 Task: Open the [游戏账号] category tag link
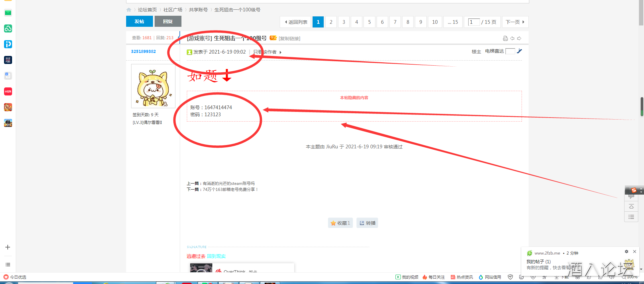click(200, 38)
